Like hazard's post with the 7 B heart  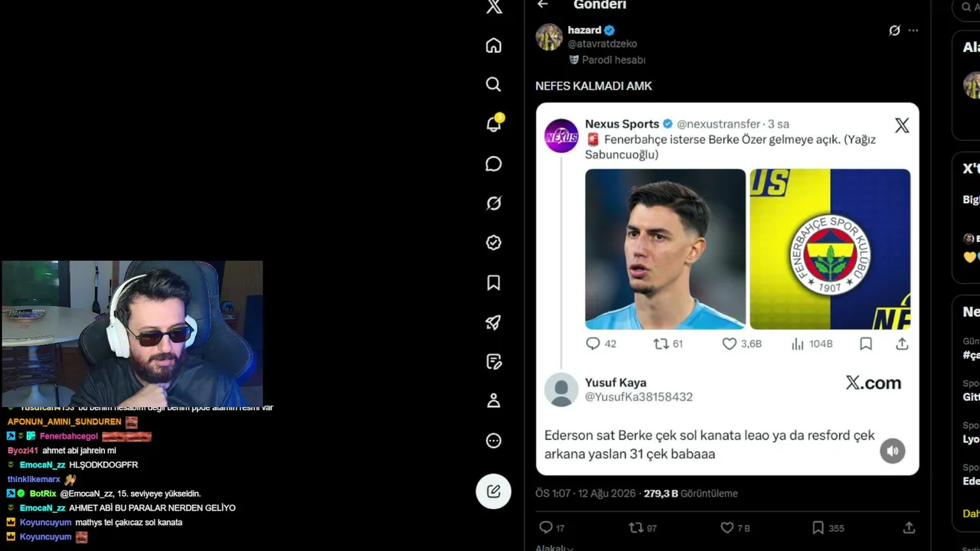(736, 528)
